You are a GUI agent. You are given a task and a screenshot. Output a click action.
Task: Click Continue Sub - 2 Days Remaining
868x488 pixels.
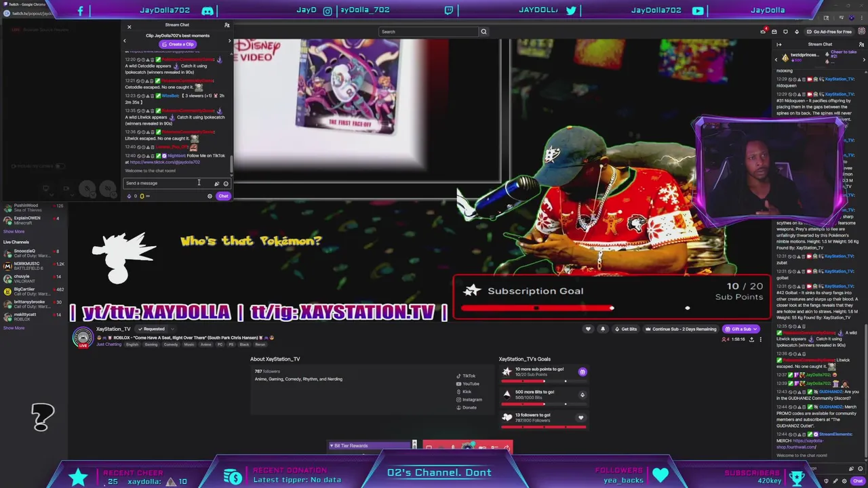coord(681,329)
